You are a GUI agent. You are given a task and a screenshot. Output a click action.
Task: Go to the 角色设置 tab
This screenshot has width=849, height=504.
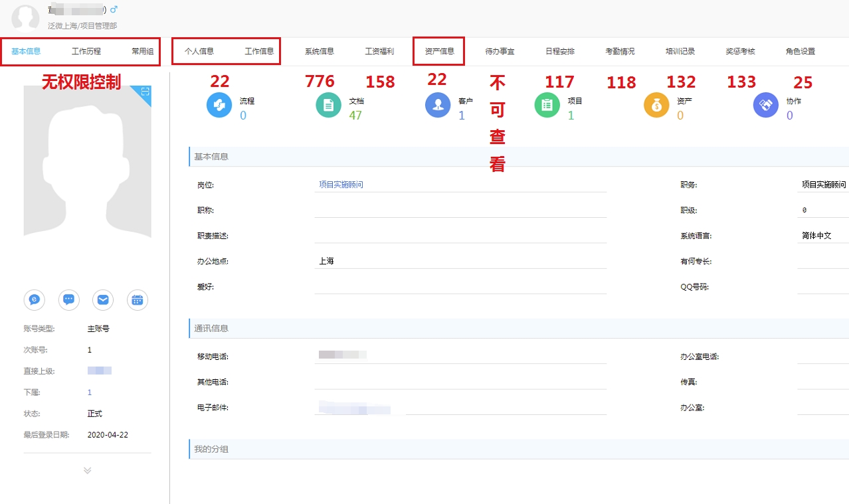tap(800, 51)
